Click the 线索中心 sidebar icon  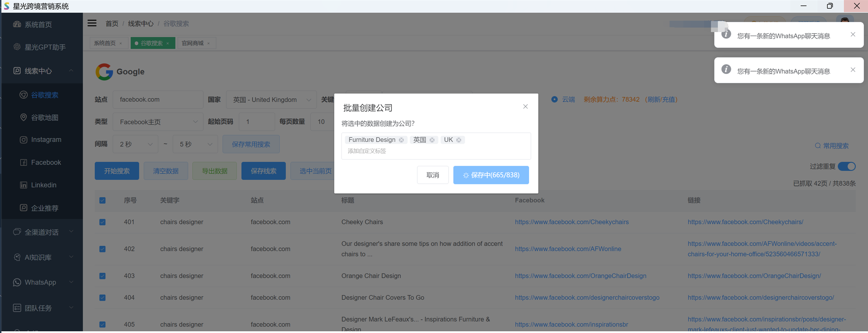click(17, 71)
